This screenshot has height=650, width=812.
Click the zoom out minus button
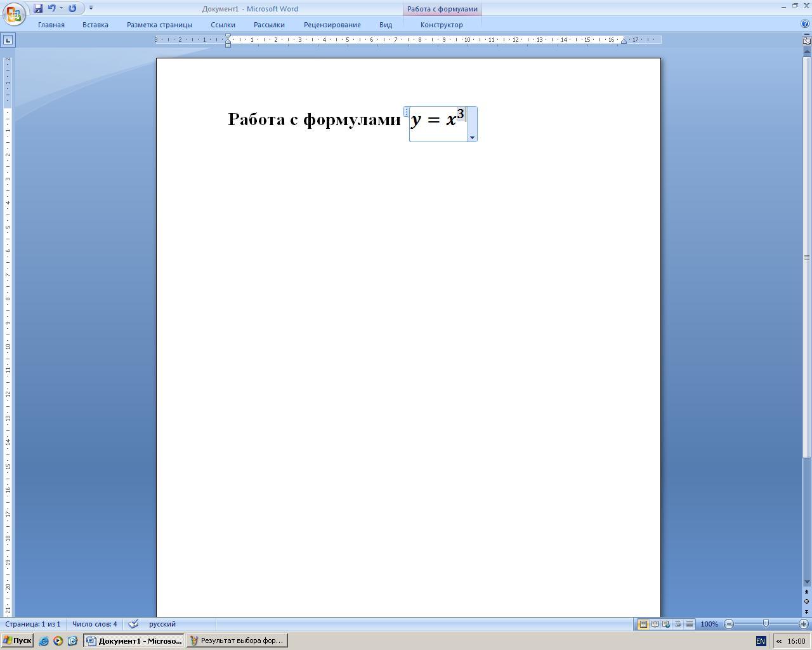729,624
